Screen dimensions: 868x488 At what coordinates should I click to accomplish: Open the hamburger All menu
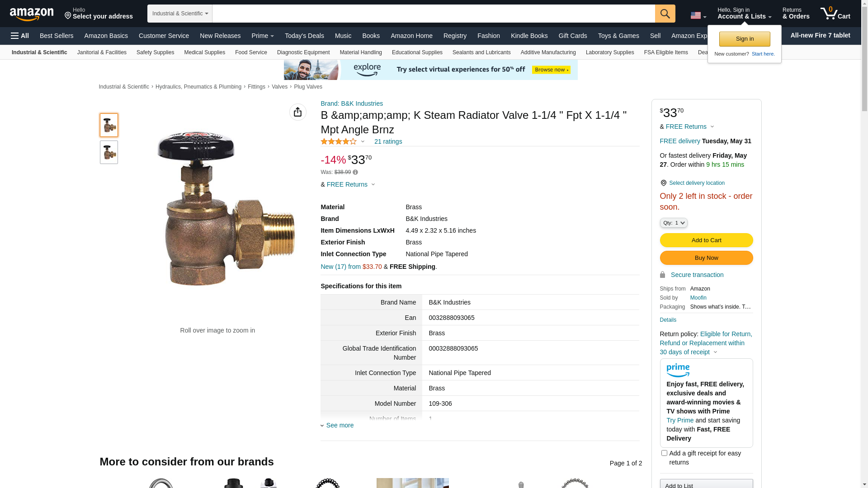20,36
